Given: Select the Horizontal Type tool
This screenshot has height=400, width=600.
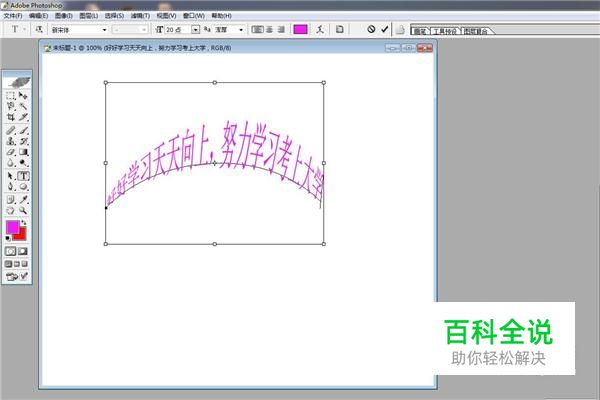Looking at the screenshot, I should (23, 176).
